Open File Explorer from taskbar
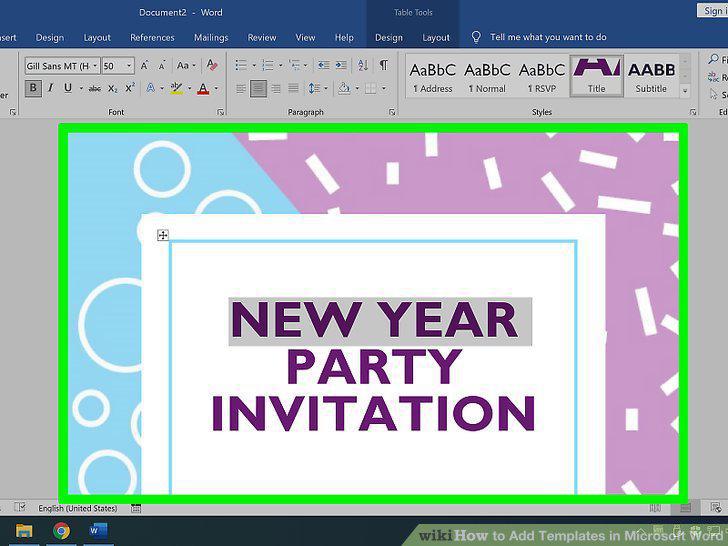Viewport: 728px width, 546px height. [x=24, y=531]
